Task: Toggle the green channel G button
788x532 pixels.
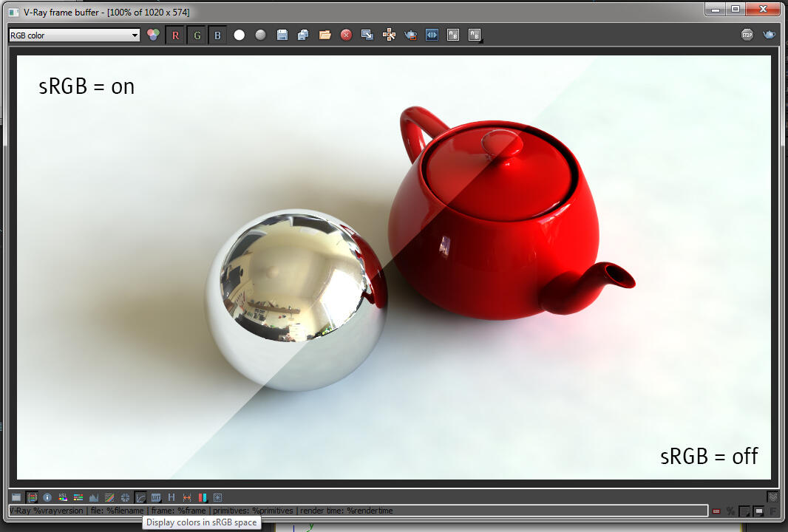Action: tap(197, 35)
